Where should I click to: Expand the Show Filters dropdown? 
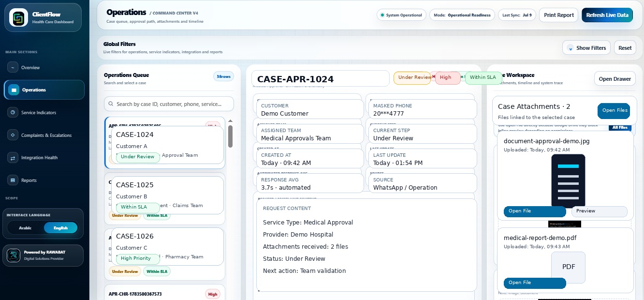click(x=586, y=48)
